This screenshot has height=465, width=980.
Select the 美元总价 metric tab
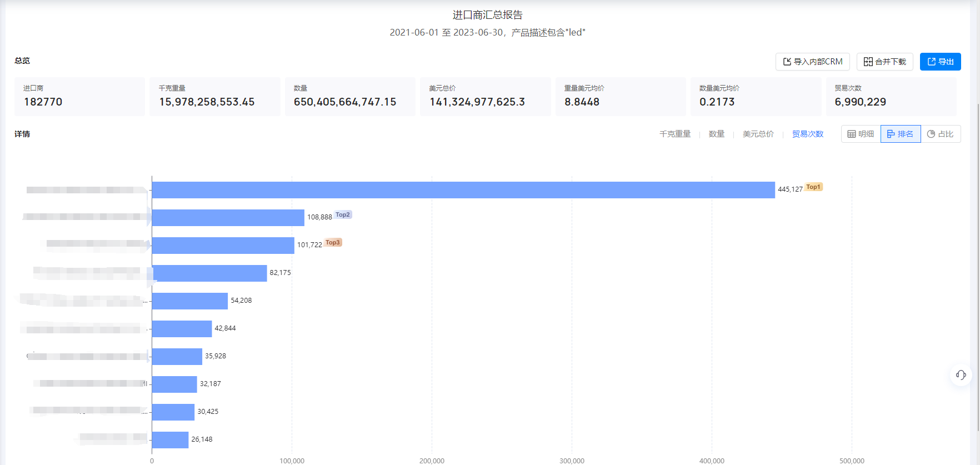tap(758, 134)
